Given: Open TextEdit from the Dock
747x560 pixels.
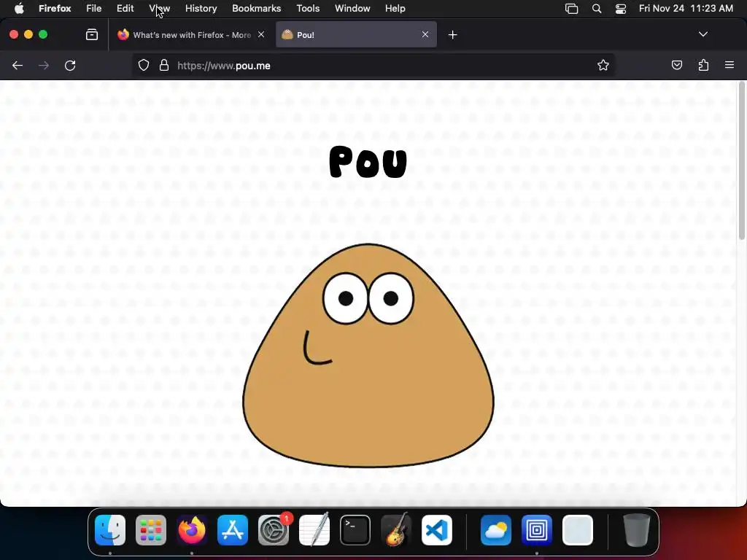Looking at the screenshot, I should click(x=314, y=530).
